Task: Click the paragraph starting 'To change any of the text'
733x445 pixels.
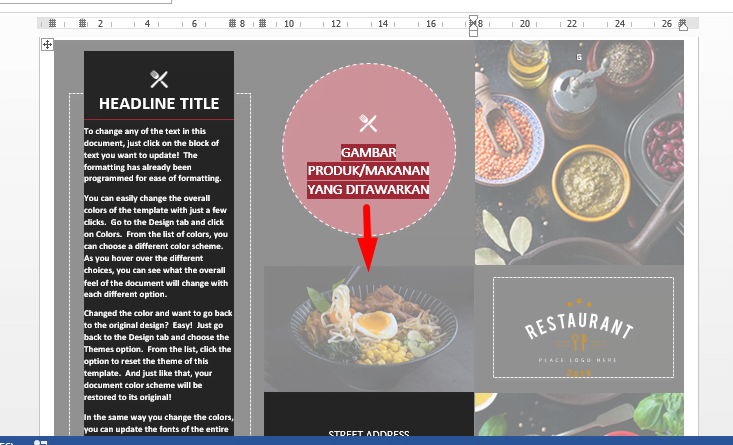Action: coord(153,155)
